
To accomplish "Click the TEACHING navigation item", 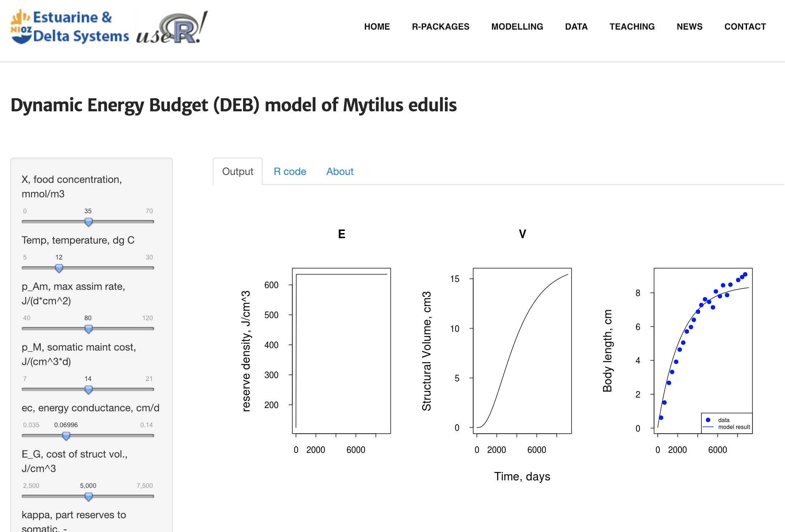I will pyautogui.click(x=632, y=26).
